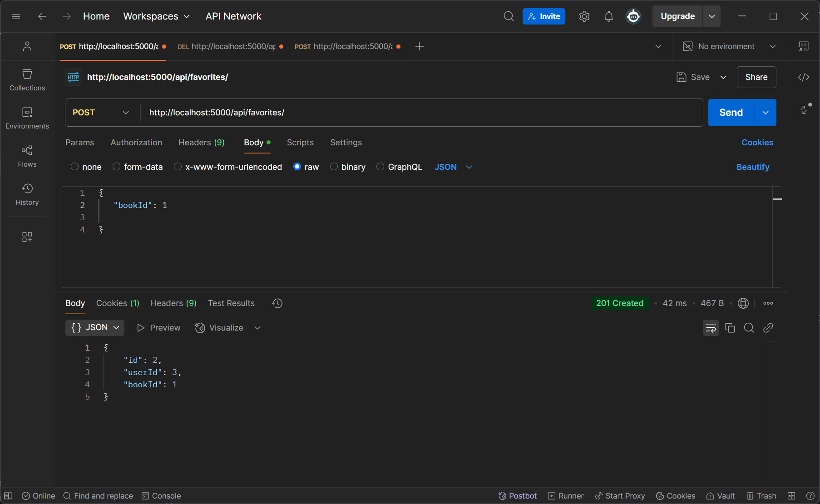Open two-pane view icon in status bar
Image resolution: width=820 pixels, height=504 pixels.
click(x=791, y=496)
